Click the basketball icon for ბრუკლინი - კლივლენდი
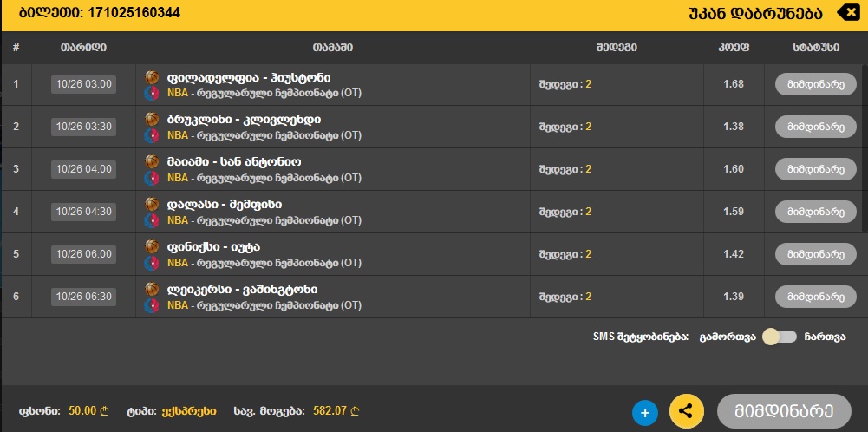This screenshot has width=868, height=432. click(x=152, y=119)
